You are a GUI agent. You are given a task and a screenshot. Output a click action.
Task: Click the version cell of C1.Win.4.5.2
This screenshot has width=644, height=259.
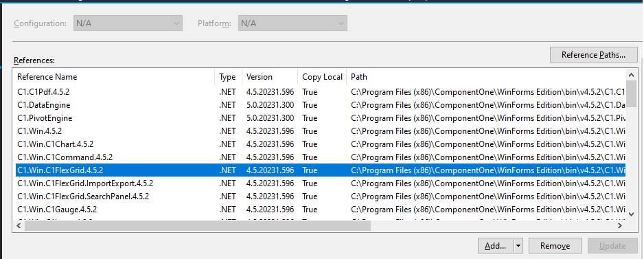tap(271, 131)
